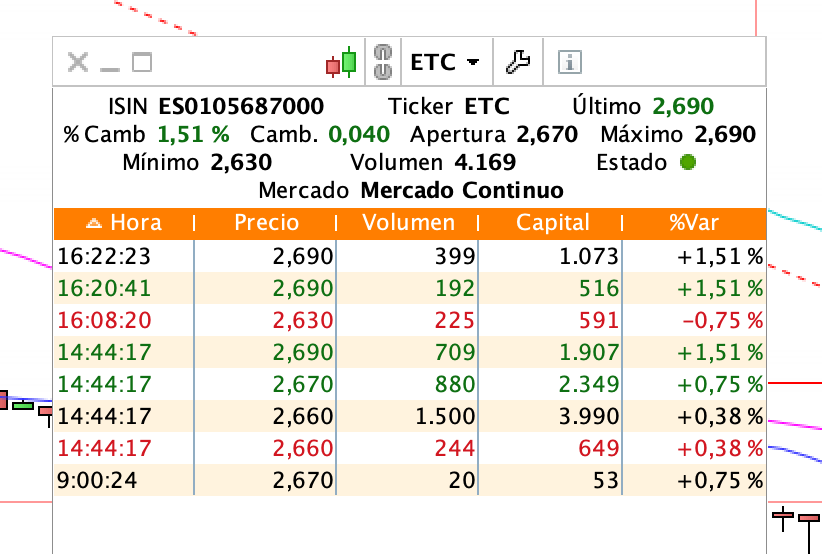This screenshot has width=822, height=554.
Task: Click volume 20 in the last row
Action: (462, 480)
